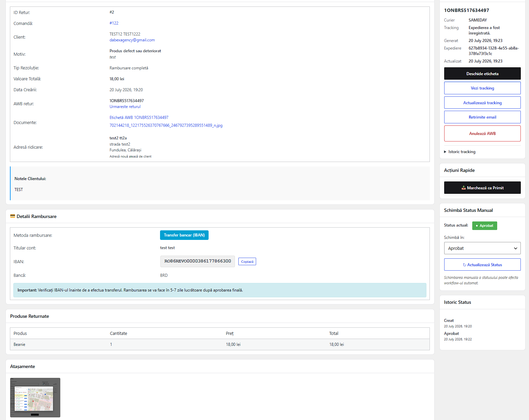Click the inbox icon in Marchează ca Primit

pyautogui.click(x=464, y=188)
